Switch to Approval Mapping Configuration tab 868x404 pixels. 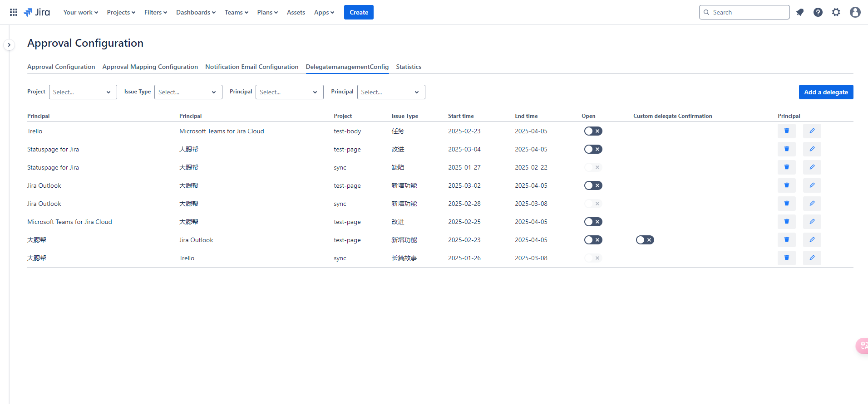150,67
